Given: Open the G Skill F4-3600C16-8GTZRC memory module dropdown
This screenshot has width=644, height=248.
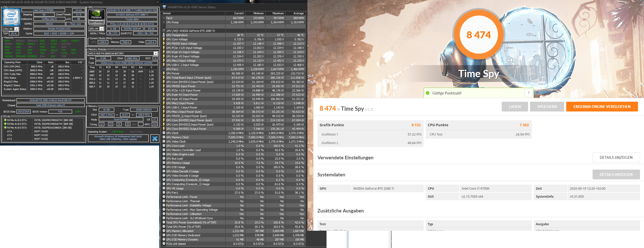Looking at the screenshot, I should click(156, 53).
